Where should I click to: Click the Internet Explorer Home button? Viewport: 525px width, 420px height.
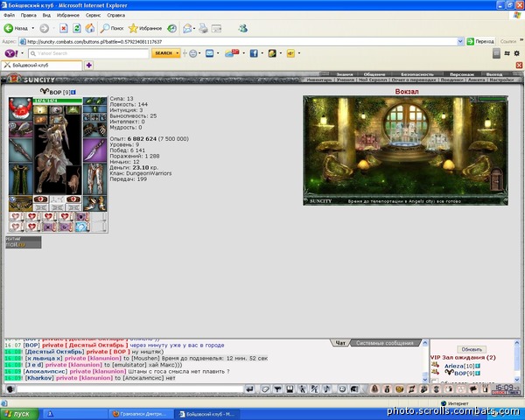pyautogui.click(x=90, y=28)
